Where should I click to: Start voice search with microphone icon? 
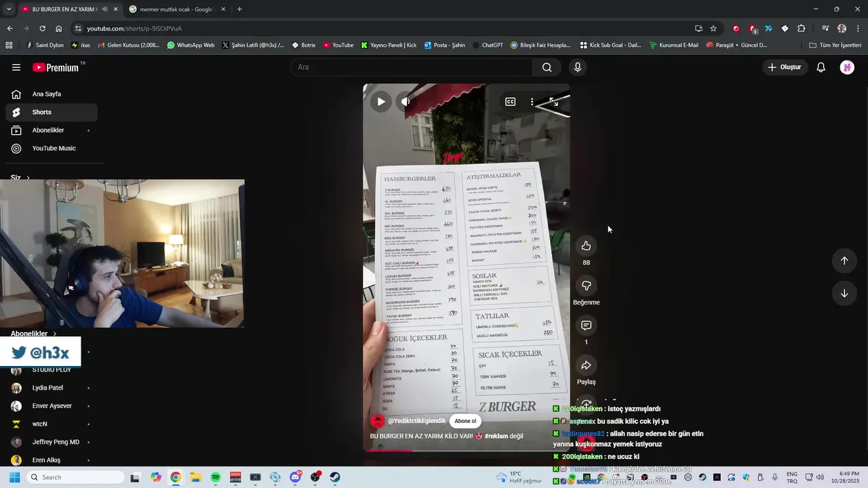(x=577, y=67)
